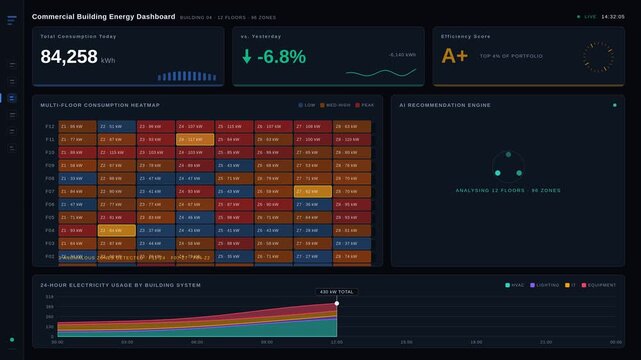Click the F07 floor row label
Viewport: 641px width, 360px height.
(x=50, y=191)
